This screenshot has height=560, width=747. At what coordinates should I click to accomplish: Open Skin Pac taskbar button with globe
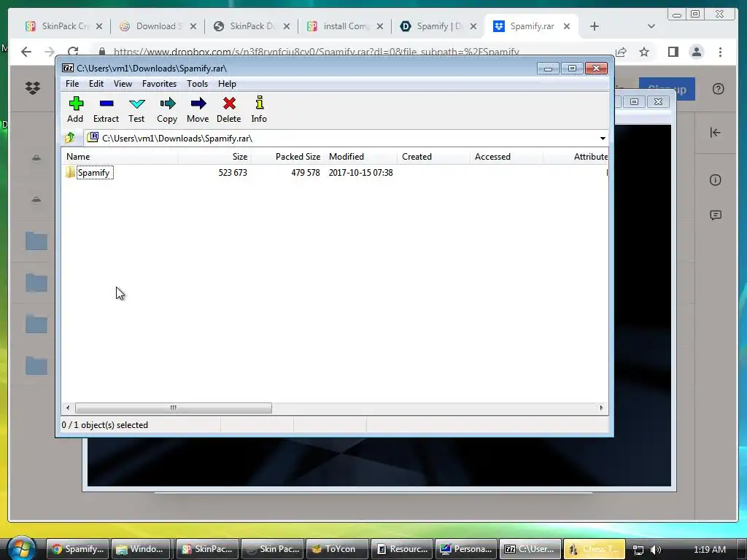tap(273, 549)
